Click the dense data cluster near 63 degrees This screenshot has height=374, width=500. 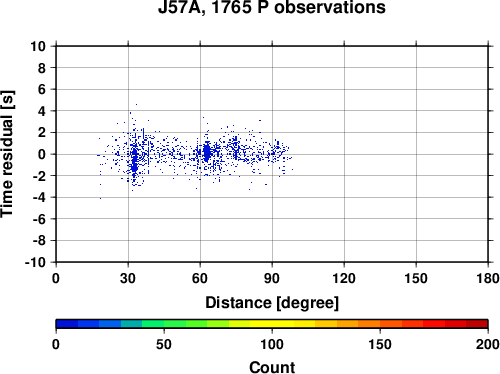click(x=207, y=153)
